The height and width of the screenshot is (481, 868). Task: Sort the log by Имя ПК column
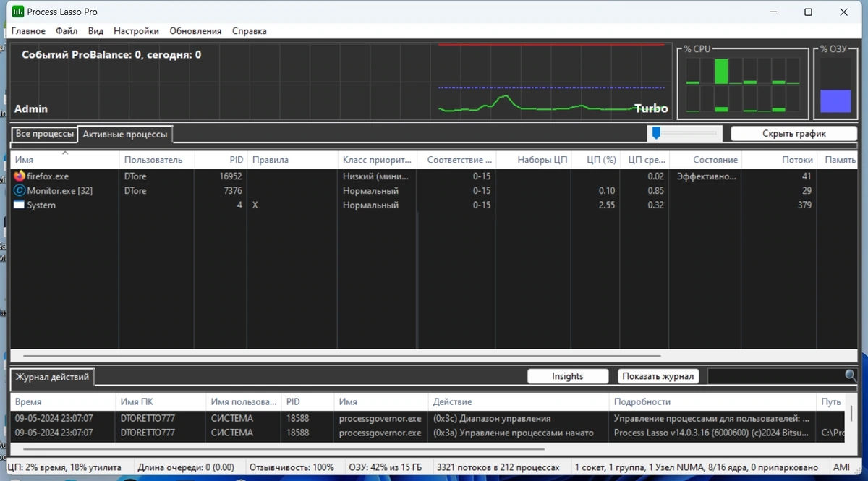coord(161,401)
